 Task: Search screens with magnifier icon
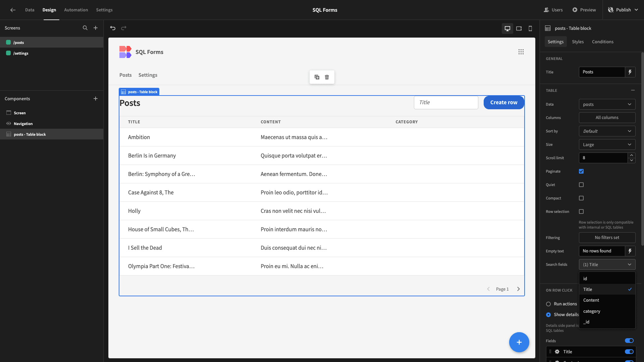click(85, 28)
